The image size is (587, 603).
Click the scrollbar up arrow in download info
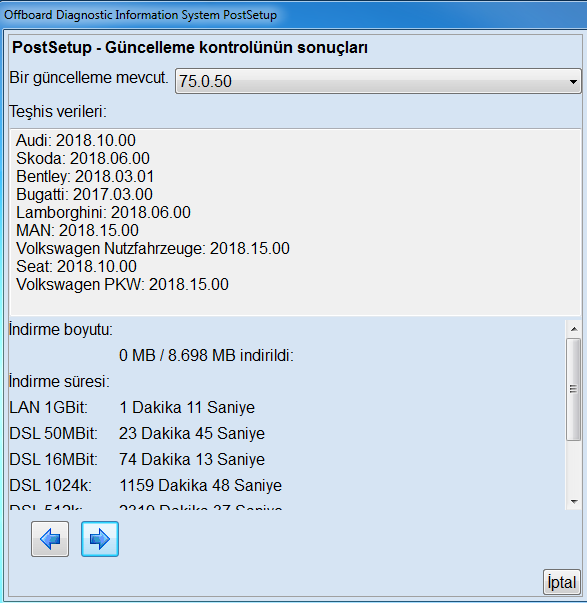coord(574,329)
